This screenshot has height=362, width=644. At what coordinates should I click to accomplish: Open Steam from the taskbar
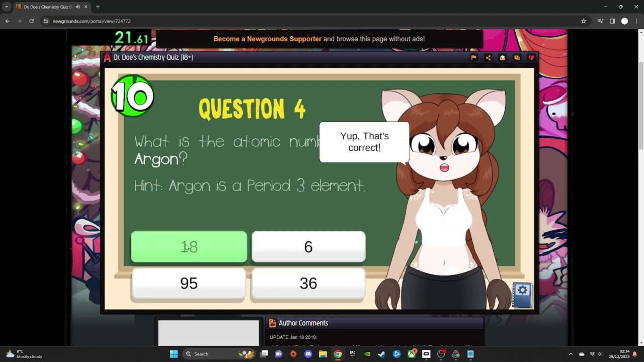coord(382,354)
